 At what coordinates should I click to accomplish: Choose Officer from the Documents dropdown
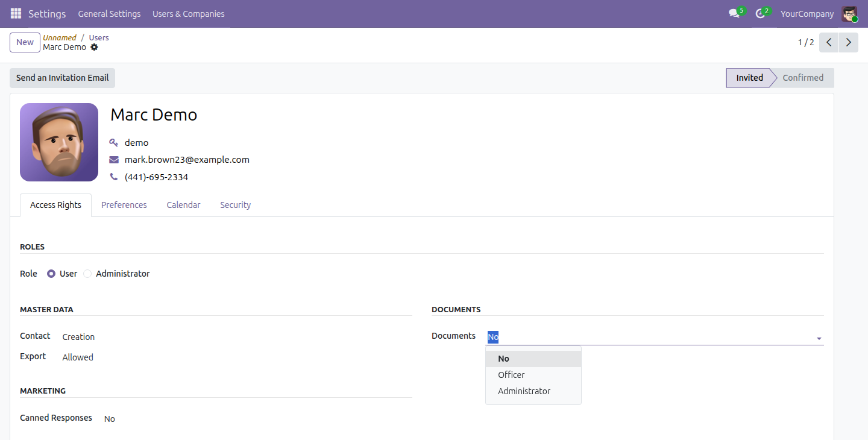(x=533, y=375)
